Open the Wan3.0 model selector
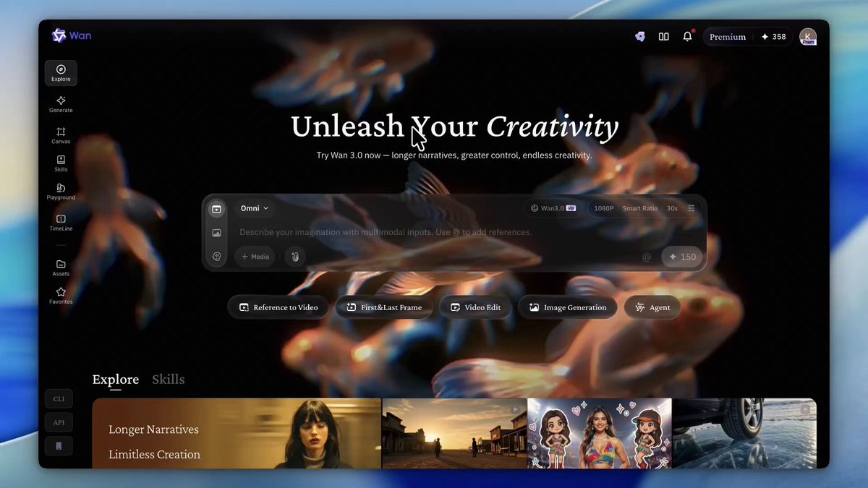This screenshot has width=868, height=488. tap(553, 208)
